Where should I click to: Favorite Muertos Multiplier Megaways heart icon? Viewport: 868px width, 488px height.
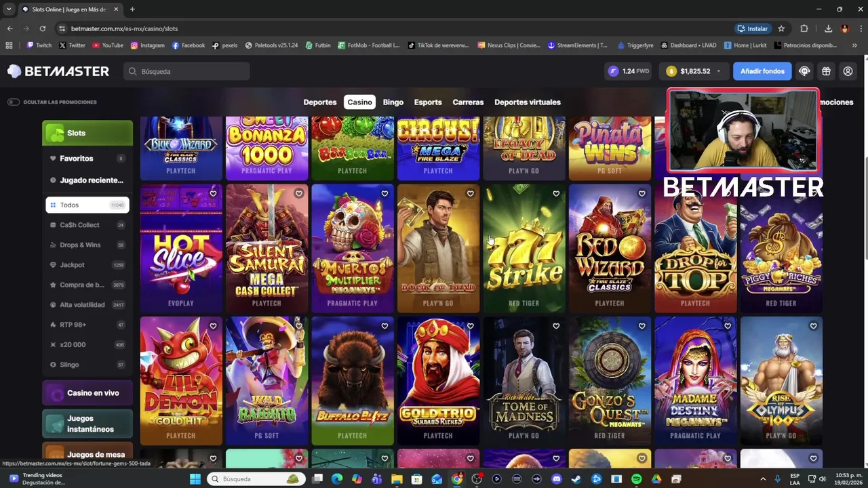click(384, 194)
